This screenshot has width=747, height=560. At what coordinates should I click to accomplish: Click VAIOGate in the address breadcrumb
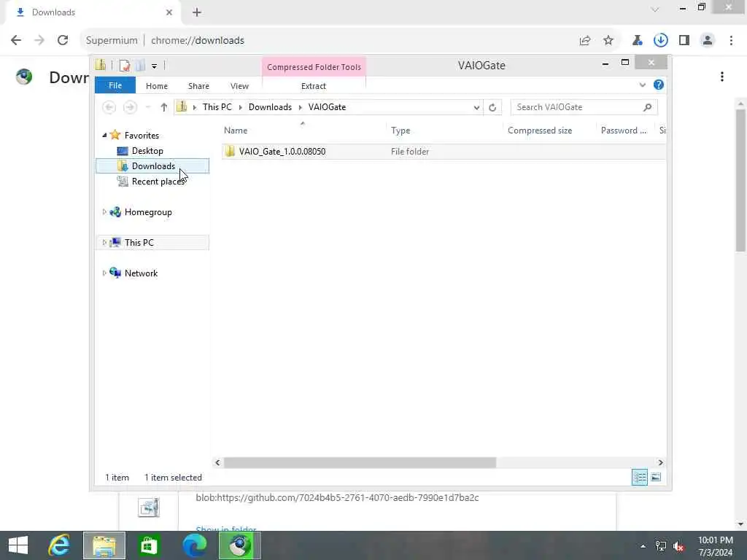(327, 107)
